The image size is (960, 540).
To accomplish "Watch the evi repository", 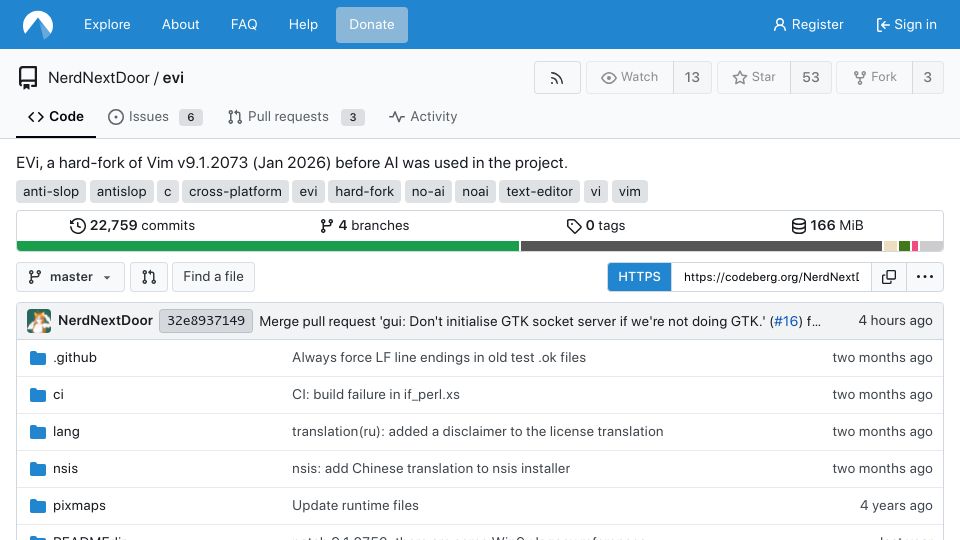I will pos(630,78).
